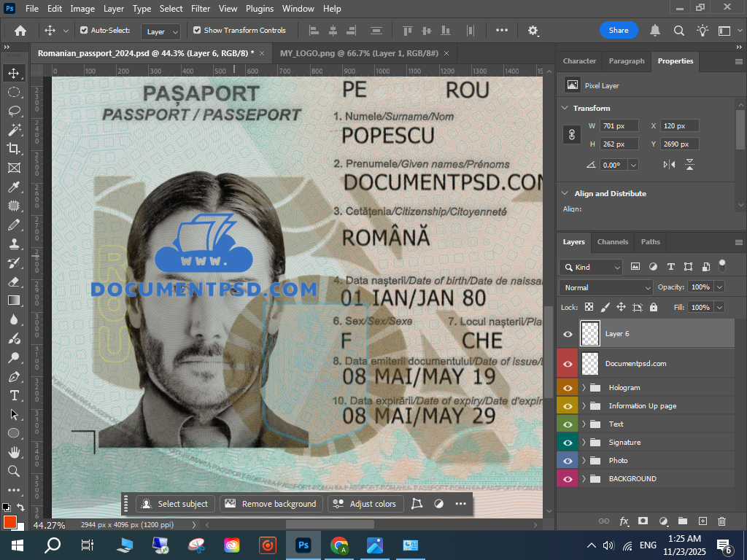Click the Adjust colors button

point(365,504)
